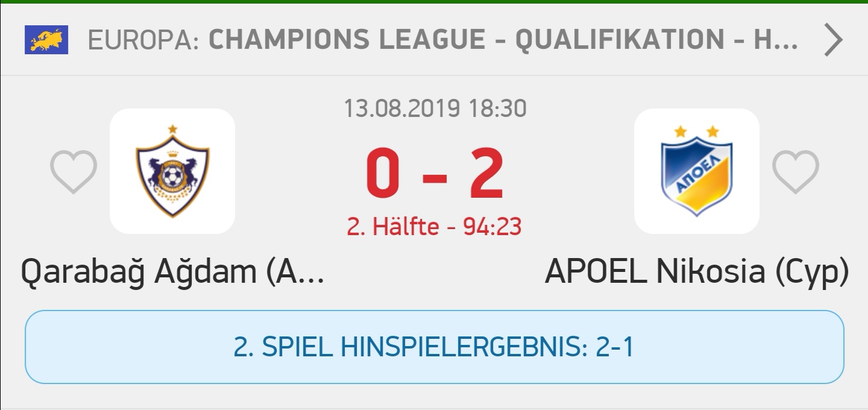This screenshot has width=868, height=410.
Task: Favorite Qarabağ Ağdam with heart icon
Action: [74, 172]
